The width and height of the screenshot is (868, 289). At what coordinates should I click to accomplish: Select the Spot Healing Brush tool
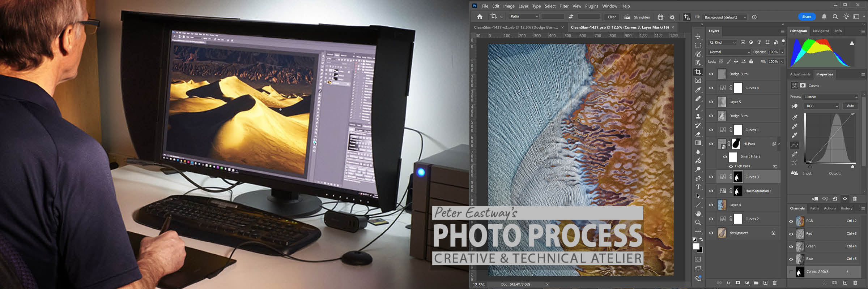tap(698, 99)
